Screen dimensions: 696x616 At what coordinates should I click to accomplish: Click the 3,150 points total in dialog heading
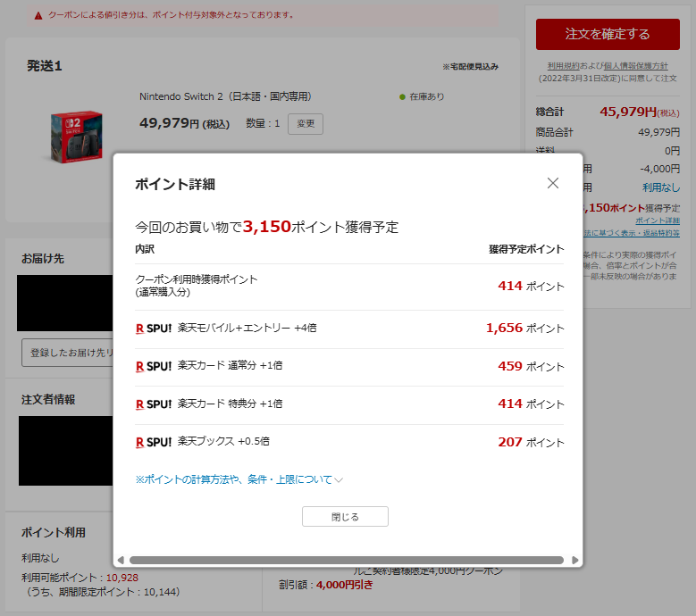point(267,227)
